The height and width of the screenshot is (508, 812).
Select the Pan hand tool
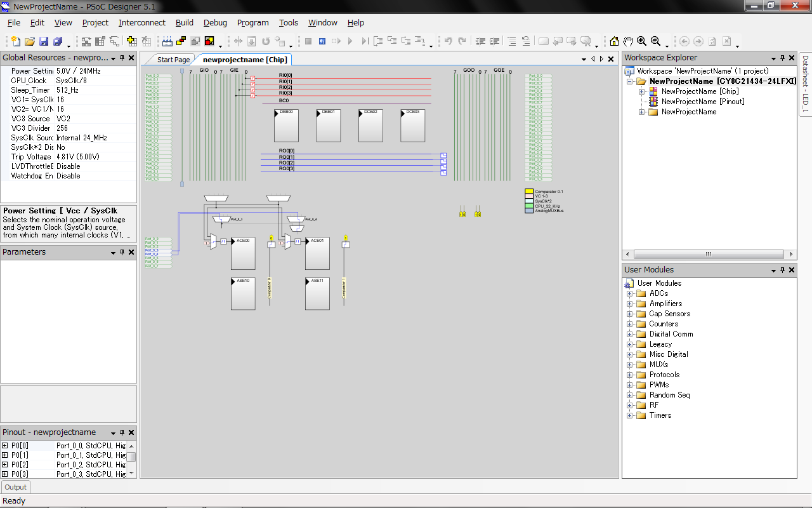pyautogui.click(x=628, y=41)
